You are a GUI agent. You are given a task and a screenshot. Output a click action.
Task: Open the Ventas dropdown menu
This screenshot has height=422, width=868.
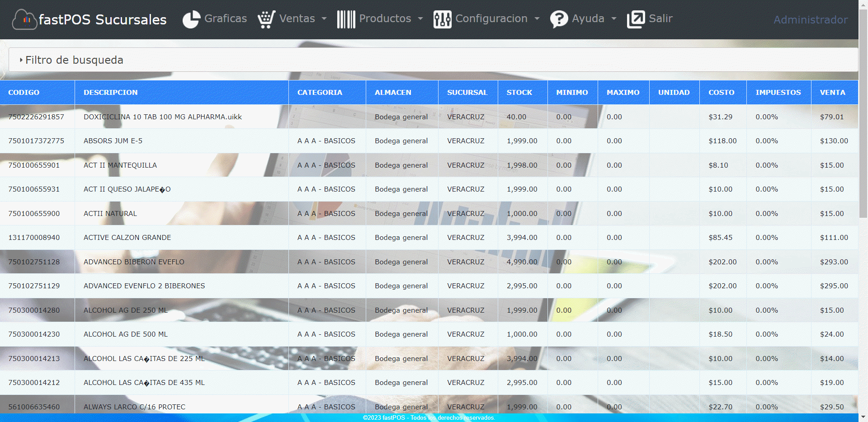coord(297,19)
